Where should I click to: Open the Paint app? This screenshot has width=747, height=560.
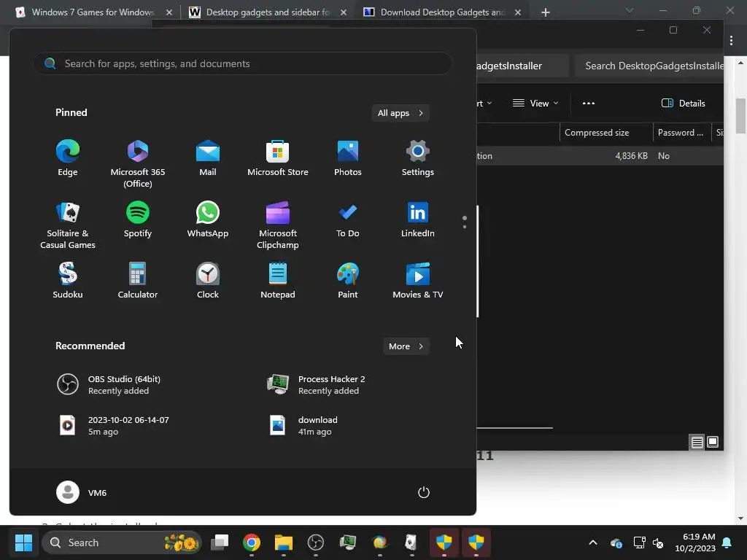click(x=348, y=281)
